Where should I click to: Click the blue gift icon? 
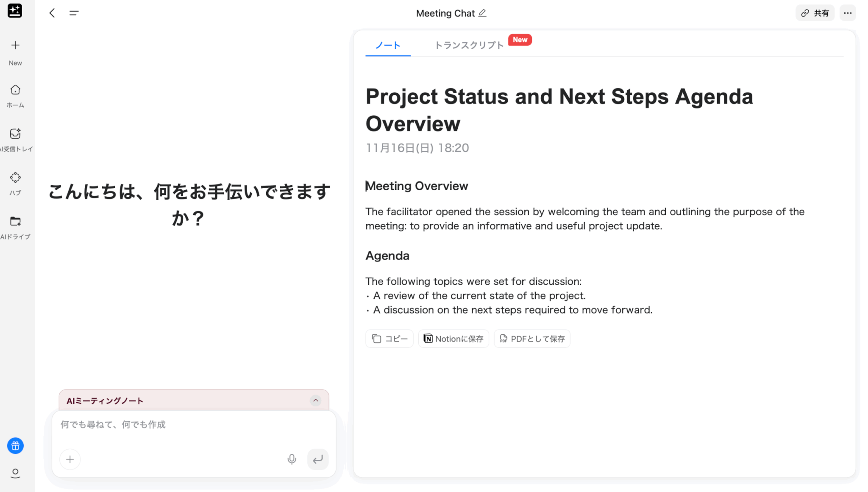pos(15,446)
